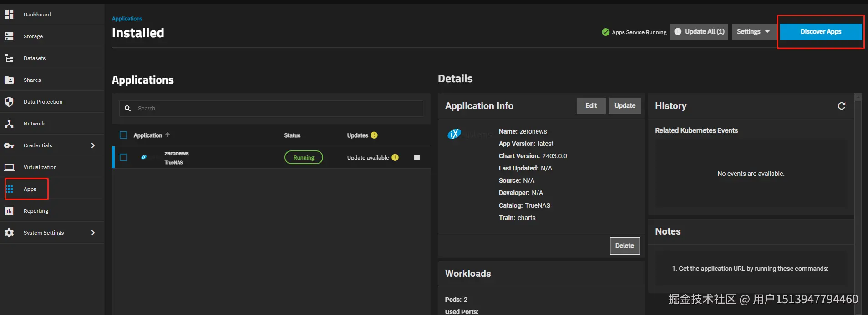868x315 pixels.
Task: Click Edit in Application Info
Action: (591, 106)
